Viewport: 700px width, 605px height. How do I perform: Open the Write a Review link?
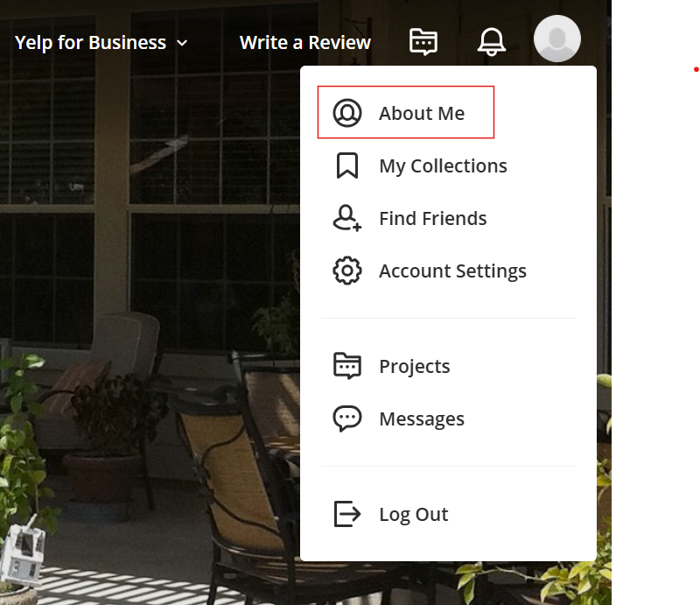tap(305, 42)
